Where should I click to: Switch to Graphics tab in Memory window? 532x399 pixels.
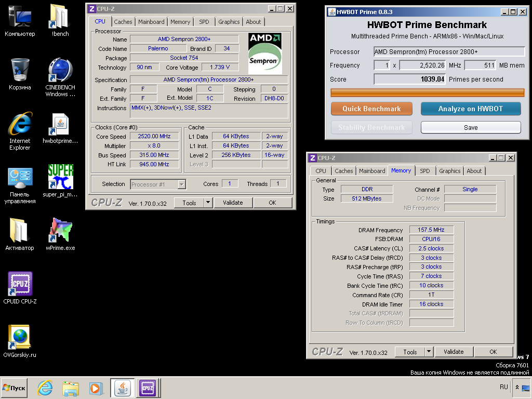449,171
